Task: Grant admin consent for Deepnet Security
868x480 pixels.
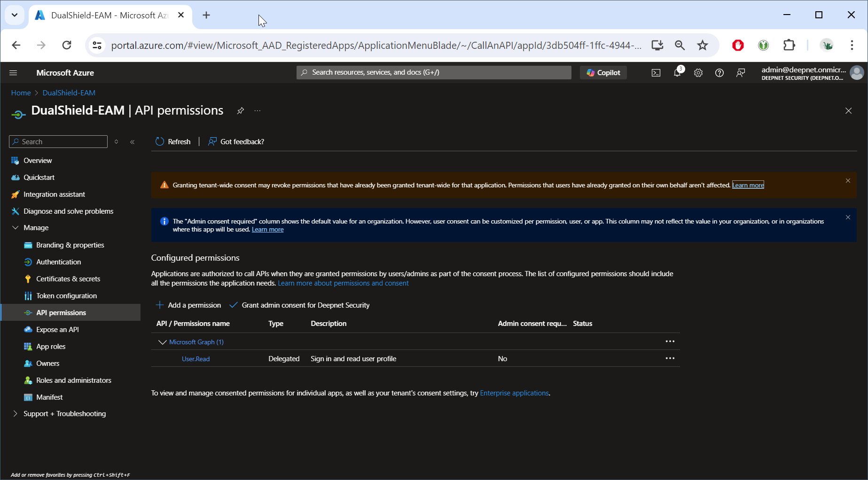Action: pyautogui.click(x=300, y=305)
